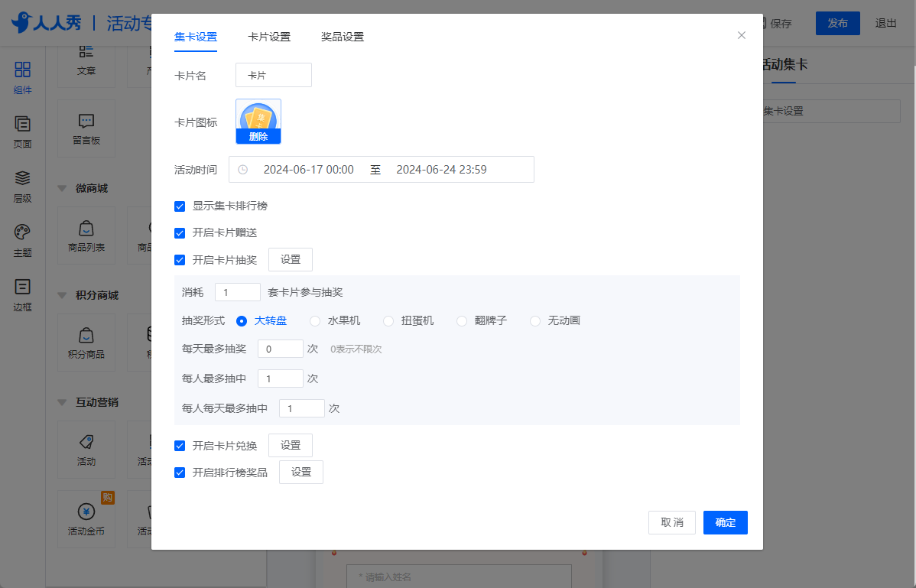This screenshot has width=916, height=588.
Task: Toggle 开启排行榜奖品 checkbox
Action: click(180, 473)
